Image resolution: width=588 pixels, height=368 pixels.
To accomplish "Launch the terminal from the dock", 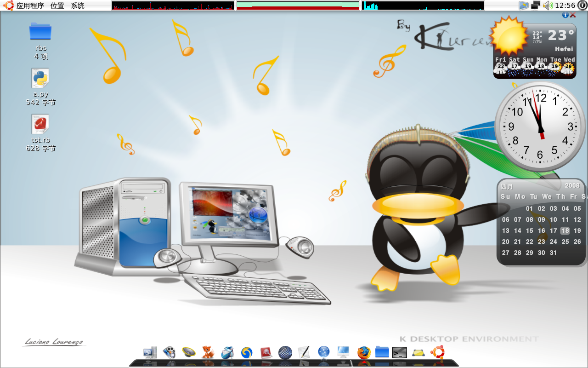I will coord(400,353).
